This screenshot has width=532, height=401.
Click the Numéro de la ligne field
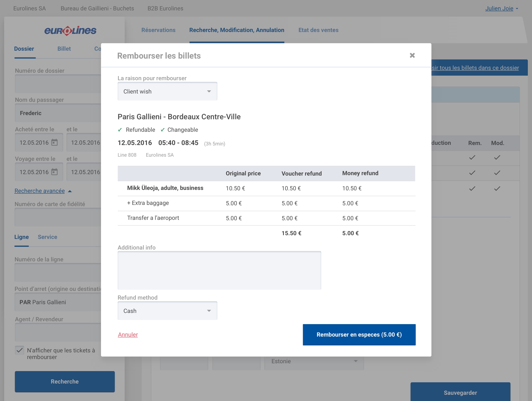click(x=58, y=272)
